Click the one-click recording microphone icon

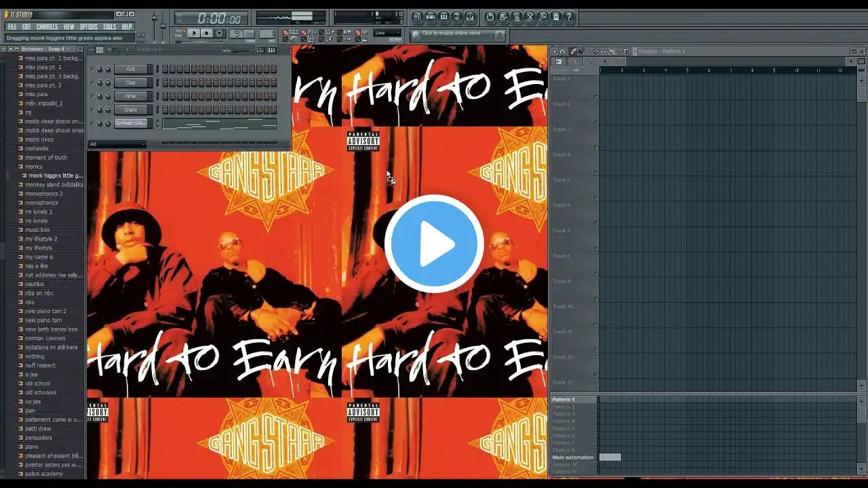(543, 17)
